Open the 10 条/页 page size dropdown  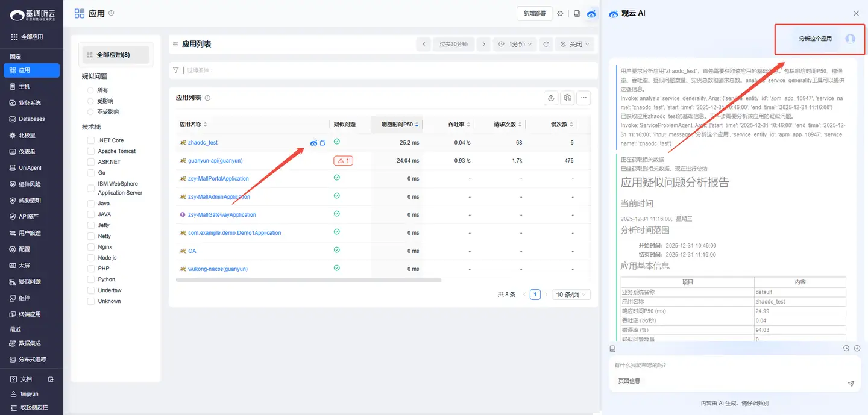point(571,295)
